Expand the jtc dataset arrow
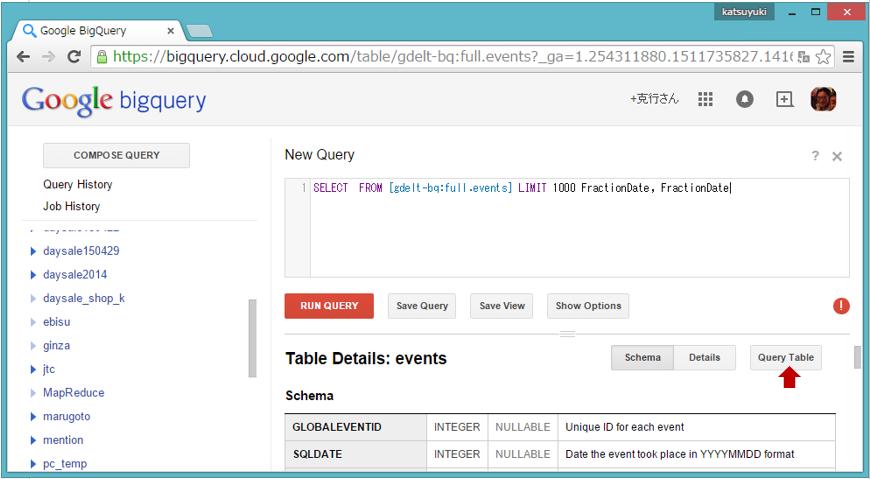The height and width of the screenshot is (479, 870). point(33,370)
